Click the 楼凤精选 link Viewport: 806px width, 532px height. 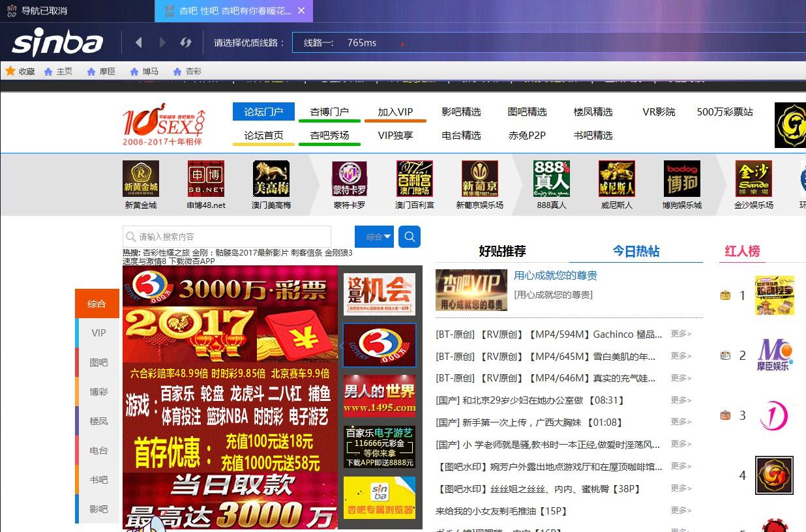(x=593, y=111)
